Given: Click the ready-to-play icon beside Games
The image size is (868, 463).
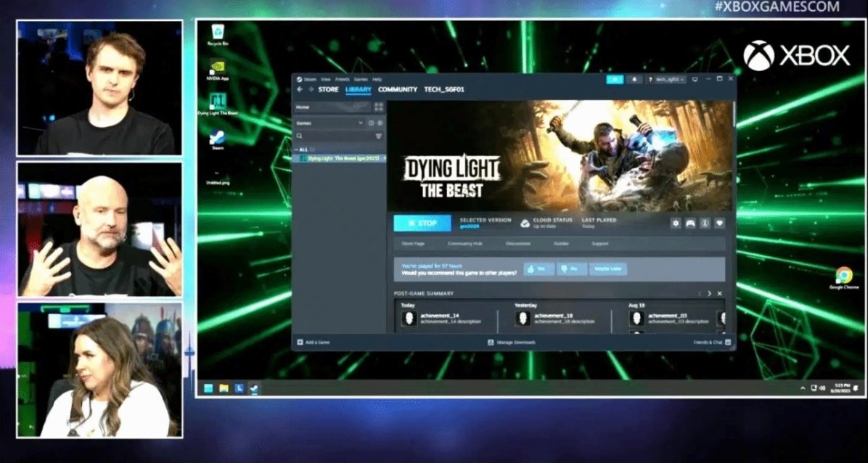Looking at the screenshot, I should 380,123.
